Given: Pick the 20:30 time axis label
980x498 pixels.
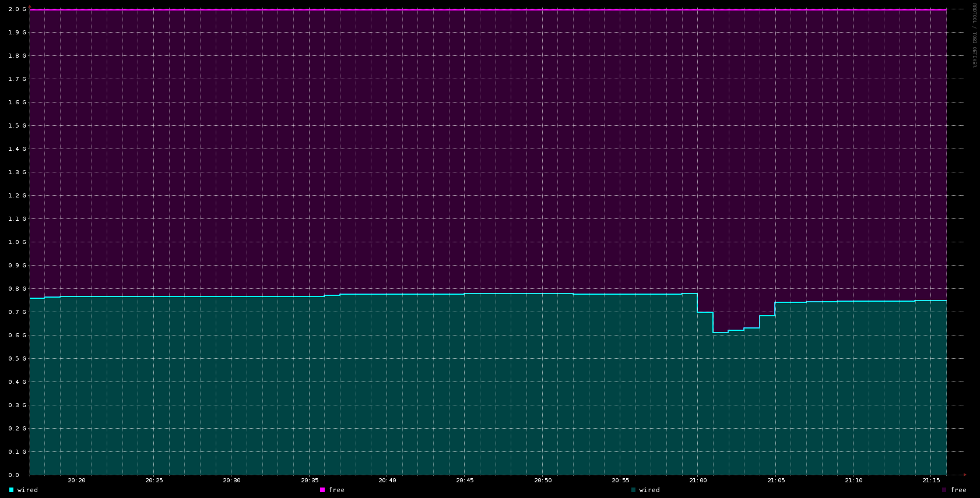Looking at the screenshot, I should 231,481.
